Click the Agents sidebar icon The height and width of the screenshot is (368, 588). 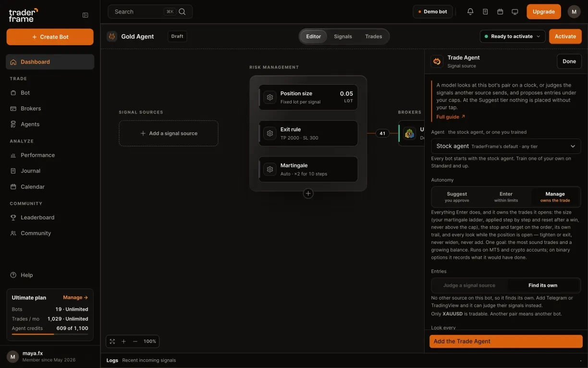pos(13,124)
